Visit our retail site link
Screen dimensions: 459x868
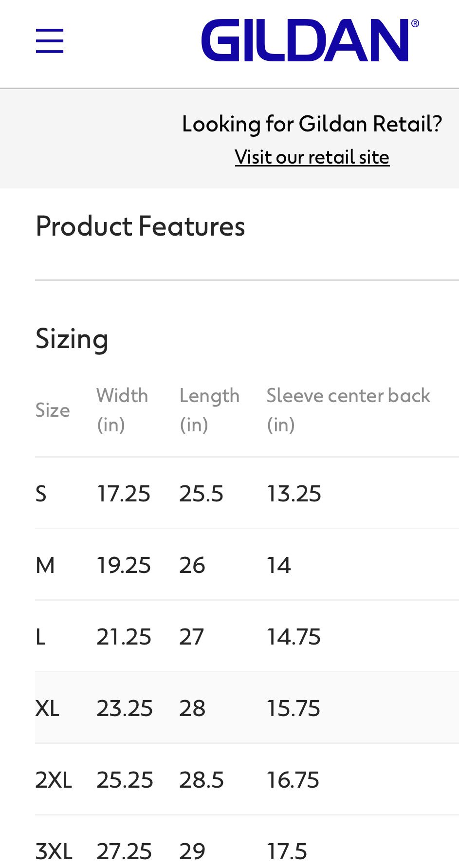[x=312, y=157]
